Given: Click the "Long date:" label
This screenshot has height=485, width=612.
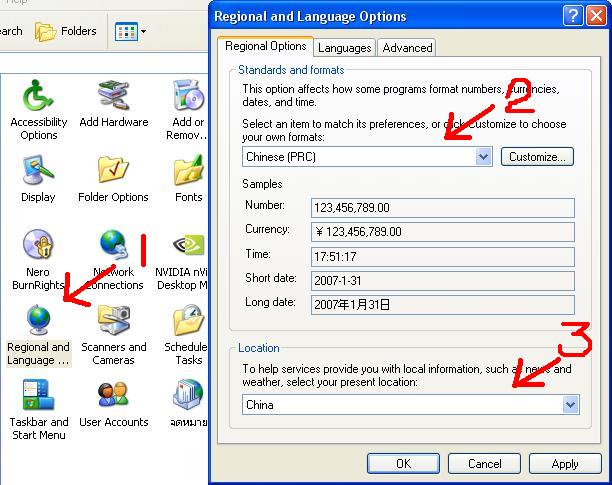Looking at the screenshot, I should coord(270,302).
